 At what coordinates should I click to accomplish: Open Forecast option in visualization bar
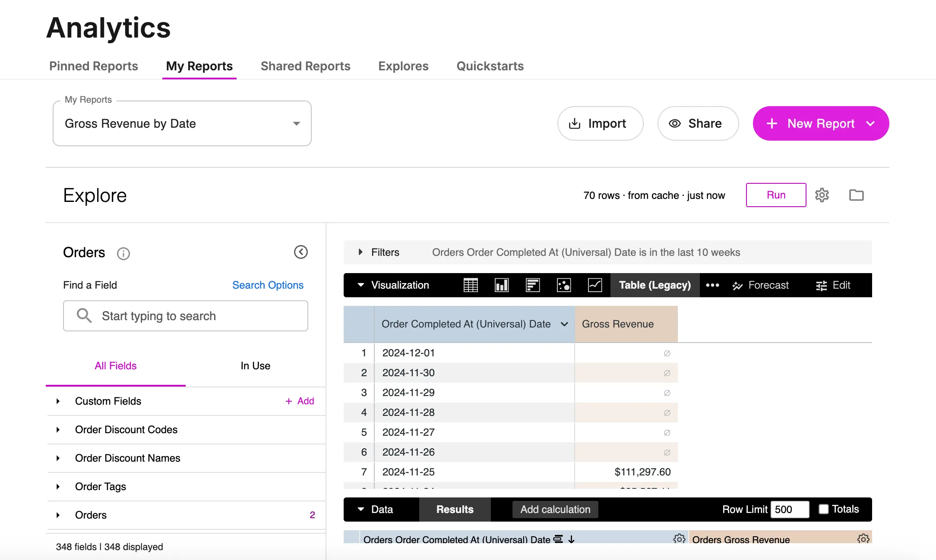[761, 285]
